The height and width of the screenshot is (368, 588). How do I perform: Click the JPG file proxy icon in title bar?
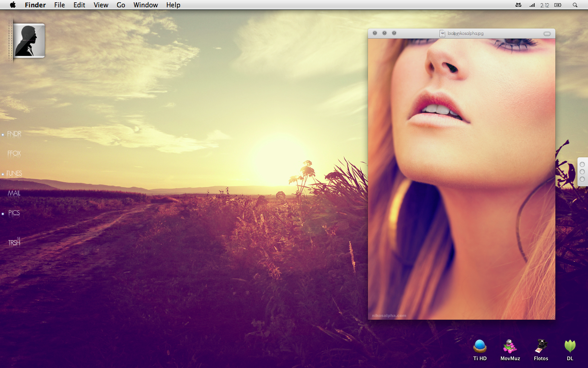click(x=442, y=34)
